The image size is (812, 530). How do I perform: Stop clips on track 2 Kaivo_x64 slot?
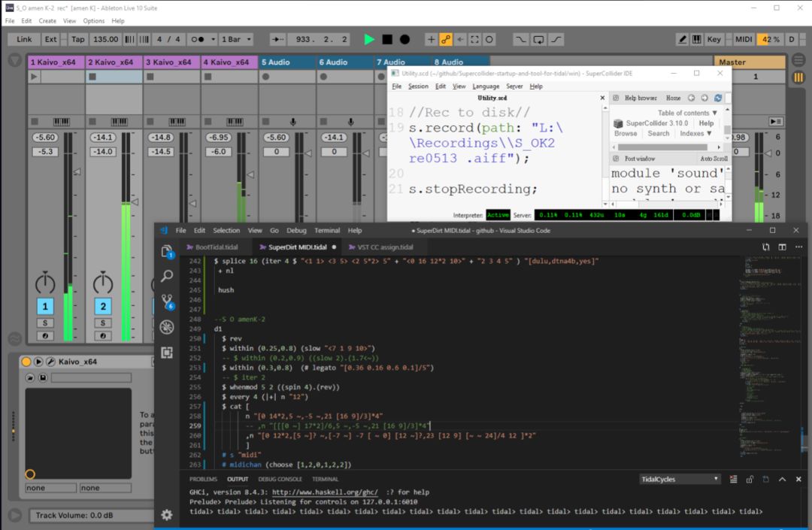click(x=92, y=77)
